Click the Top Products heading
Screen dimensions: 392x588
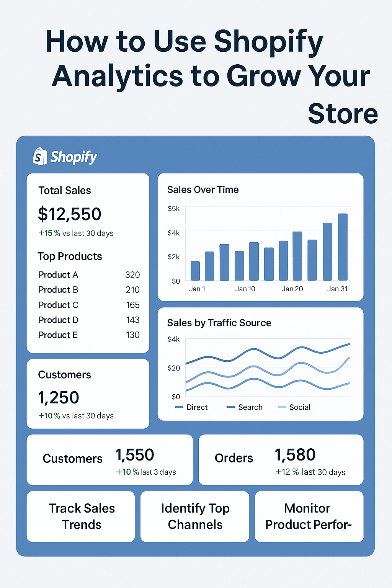click(x=70, y=256)
